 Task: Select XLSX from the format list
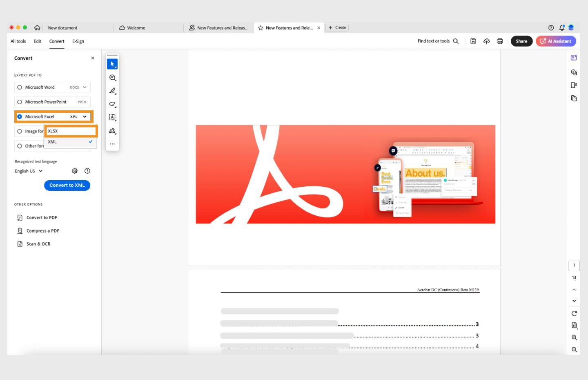click(x=70, y=131)
